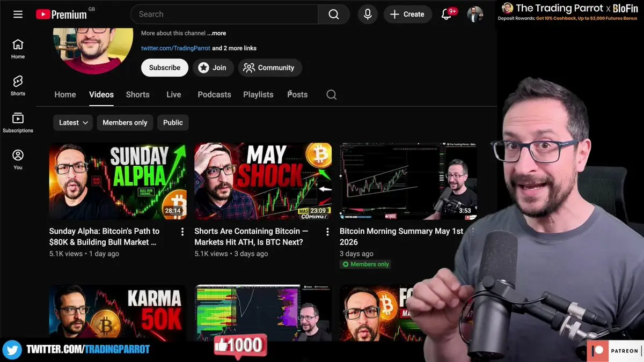This screenshot has width=644, height=362.
Task: Open You in sidebar
Action: click(18, 160)
